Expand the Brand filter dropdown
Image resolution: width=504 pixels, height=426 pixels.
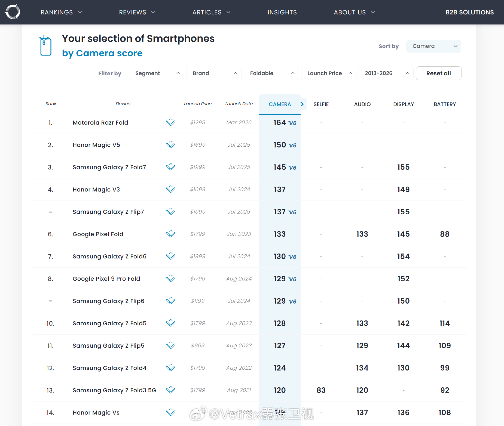[214, 73]
